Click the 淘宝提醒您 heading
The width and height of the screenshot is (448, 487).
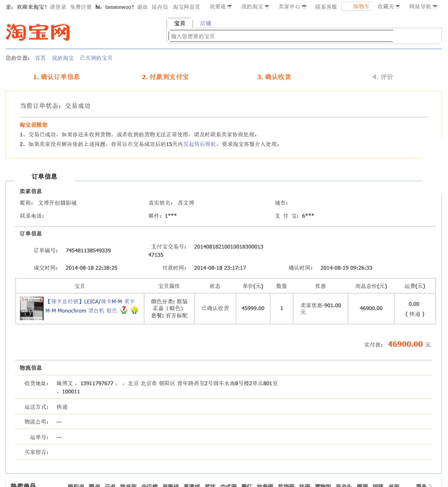coord(33,125)
